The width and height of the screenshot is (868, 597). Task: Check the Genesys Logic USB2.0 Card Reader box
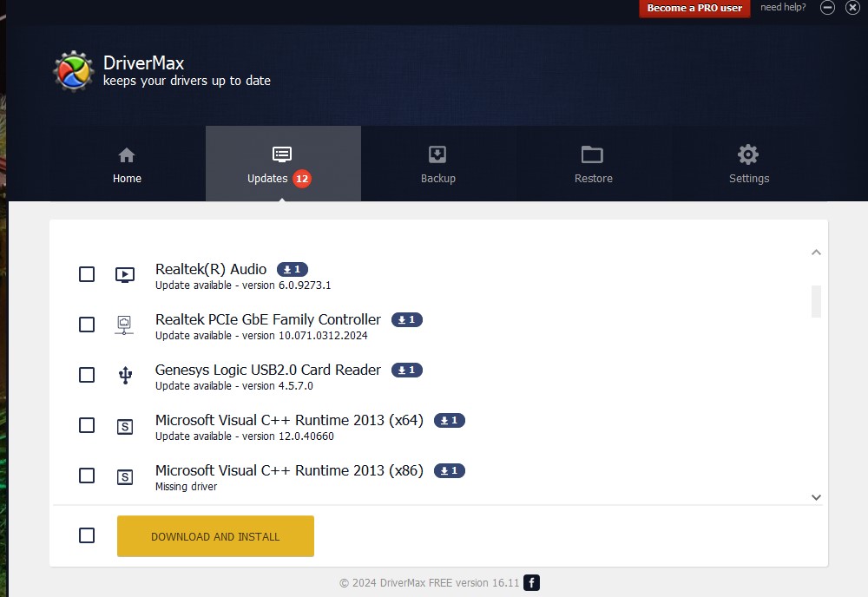coord(87,375)
